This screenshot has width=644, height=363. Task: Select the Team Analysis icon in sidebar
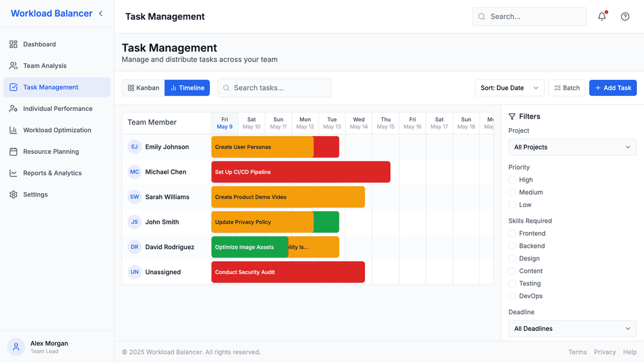point(13,66)
